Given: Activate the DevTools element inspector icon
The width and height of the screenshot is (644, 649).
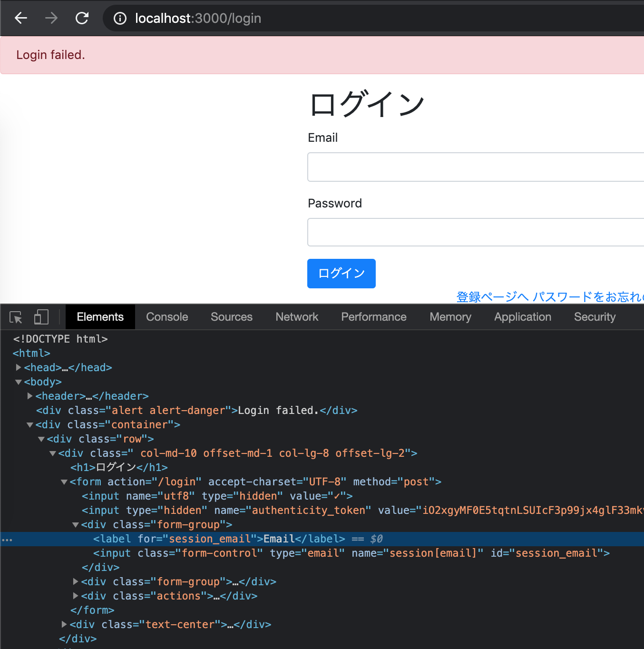Looking at the screenshot, I should (x=16, y=317).
